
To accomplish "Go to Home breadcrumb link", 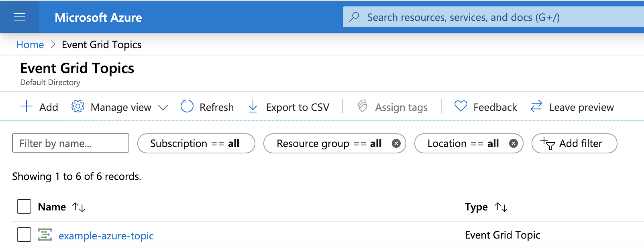I will (x=30, y=45).
